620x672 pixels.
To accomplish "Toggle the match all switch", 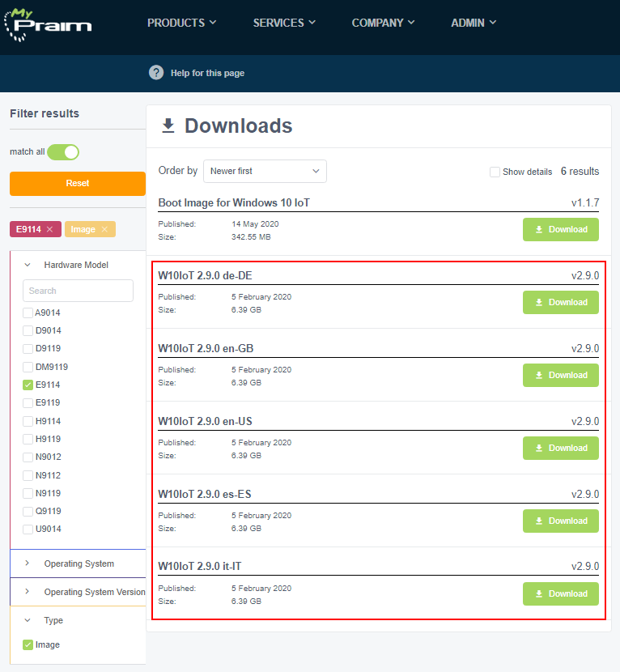I will pyautogui.click(x=63, y=152).
